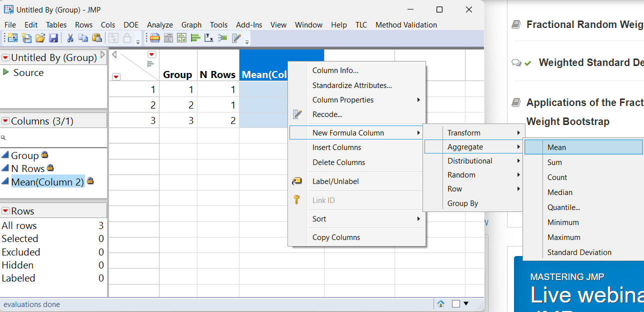Viewport: 644px width, 312px height.
Task: Select Mean(Column 2) in the Columns list
Action: [47, 181]
